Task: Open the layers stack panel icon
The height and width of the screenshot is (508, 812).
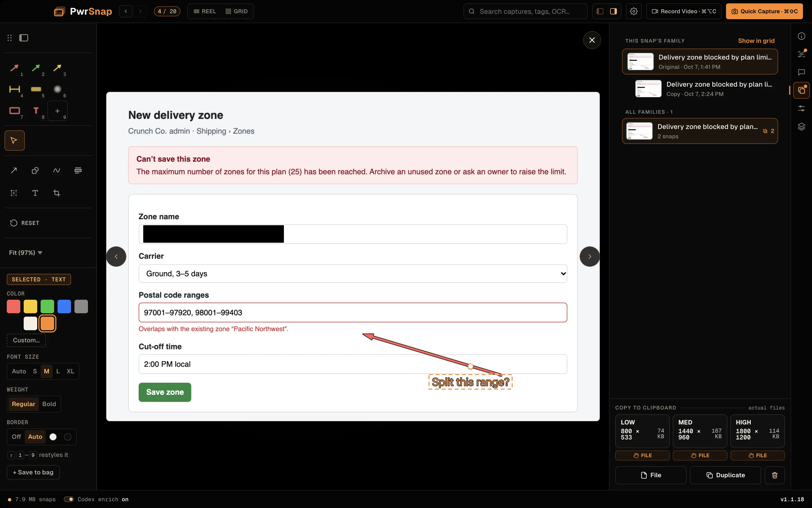Action: click(802, 127)
